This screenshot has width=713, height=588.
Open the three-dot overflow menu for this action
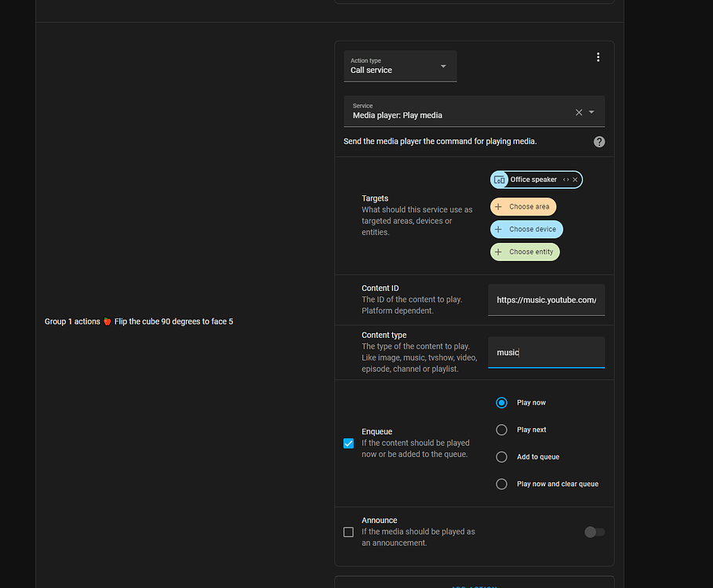point(598,56)
